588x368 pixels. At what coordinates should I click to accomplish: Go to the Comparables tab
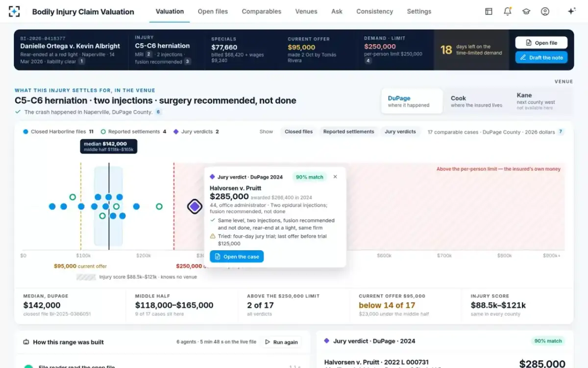262,11
